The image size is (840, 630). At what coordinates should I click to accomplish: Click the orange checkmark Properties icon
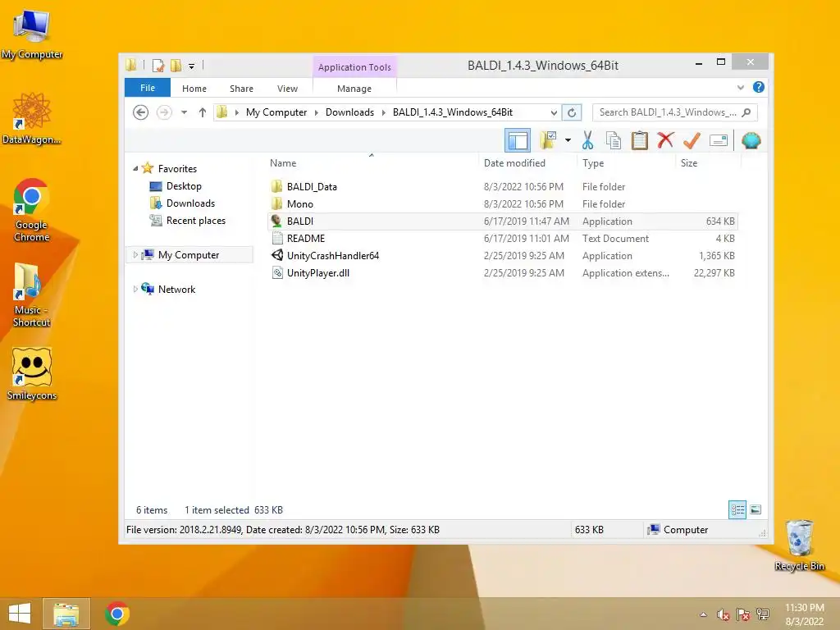coord(692,140)
